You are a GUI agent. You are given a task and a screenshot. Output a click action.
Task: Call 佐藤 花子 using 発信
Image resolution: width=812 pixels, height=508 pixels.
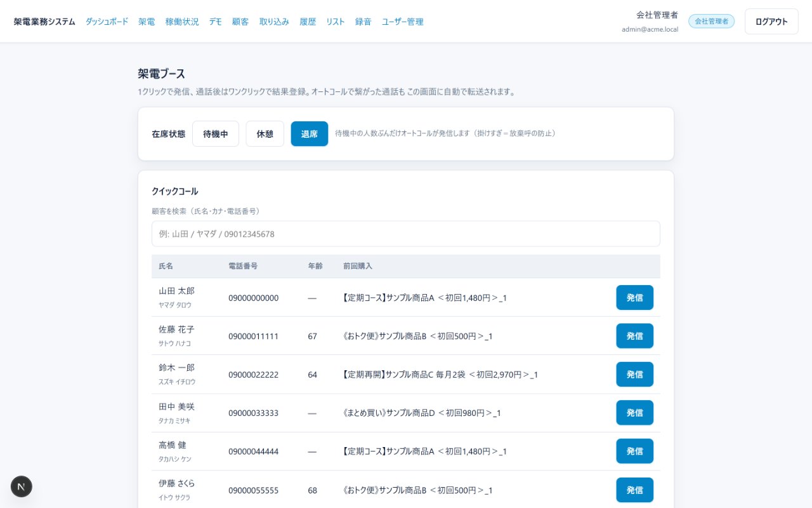click(x=635, y=336)
